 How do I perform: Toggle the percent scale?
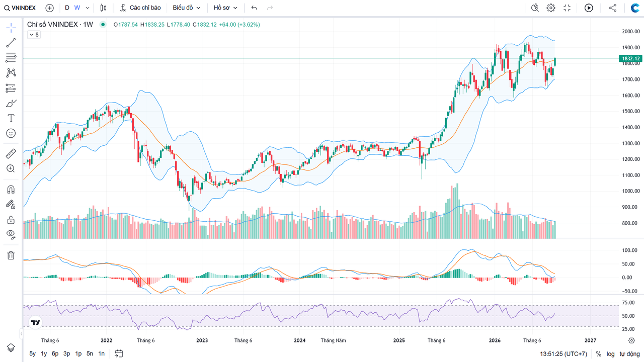(599, 354)
